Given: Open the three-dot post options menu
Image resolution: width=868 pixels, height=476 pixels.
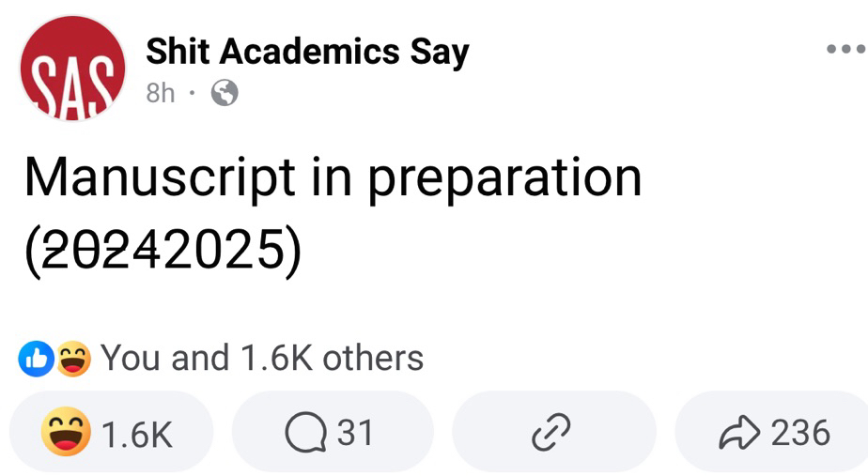Looking at the screenshot, I should point(845,49).
